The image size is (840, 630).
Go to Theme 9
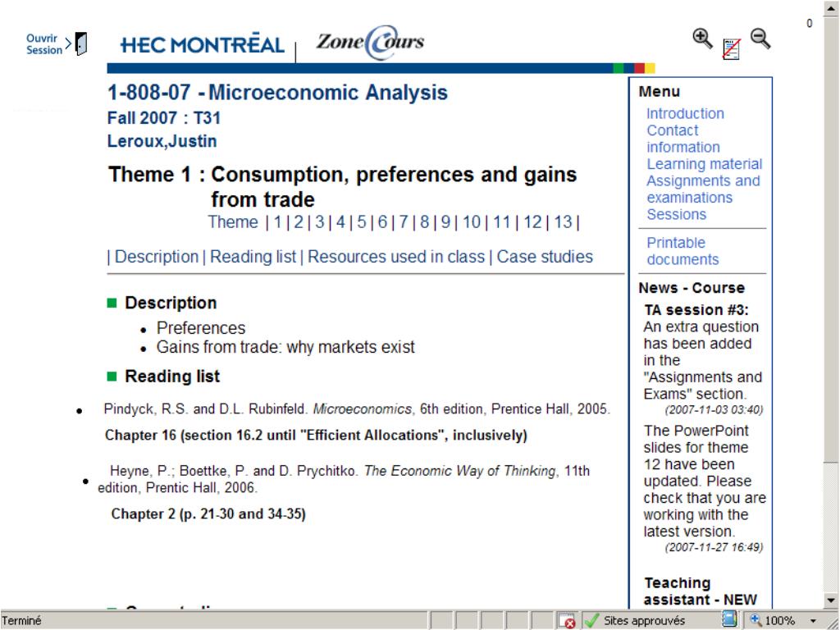[445, 221]
